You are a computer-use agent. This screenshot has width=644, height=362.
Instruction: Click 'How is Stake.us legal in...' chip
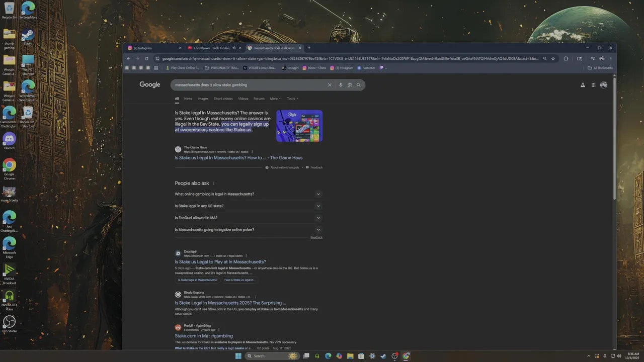click(239, 280)
